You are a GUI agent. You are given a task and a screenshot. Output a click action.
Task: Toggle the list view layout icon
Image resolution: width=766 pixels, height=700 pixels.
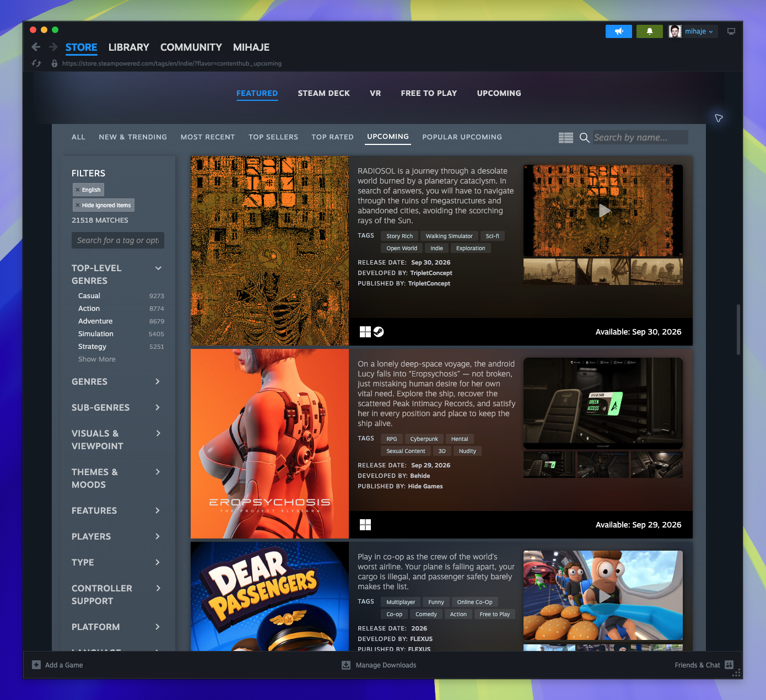click(566, 138)
